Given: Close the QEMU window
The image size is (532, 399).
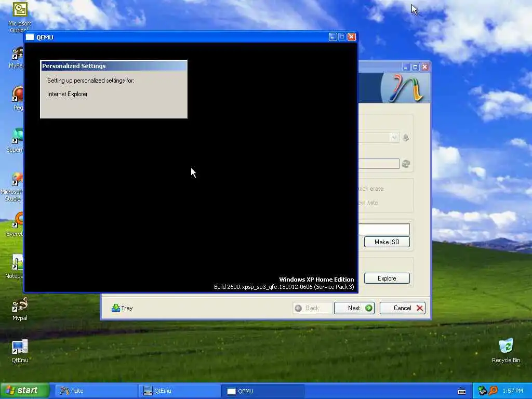Looking at the screenshot, I should (352, 37).
